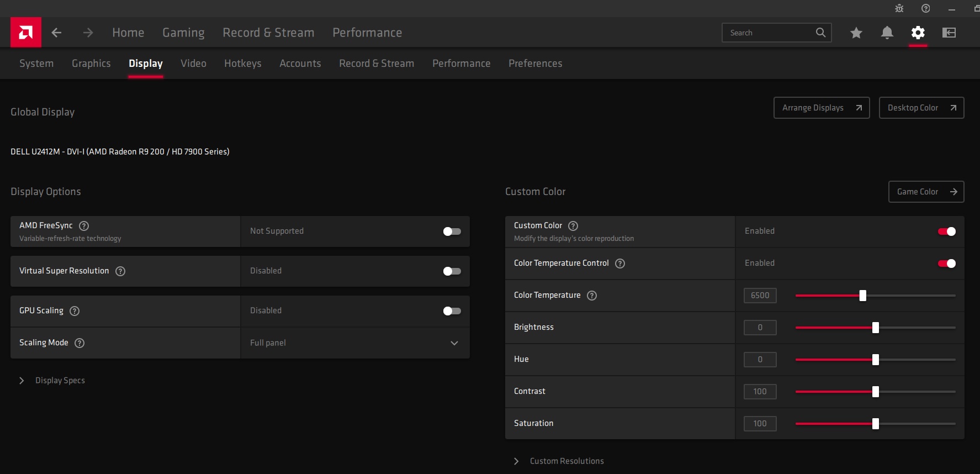Open Record & Stream top menu

(268, 33)
